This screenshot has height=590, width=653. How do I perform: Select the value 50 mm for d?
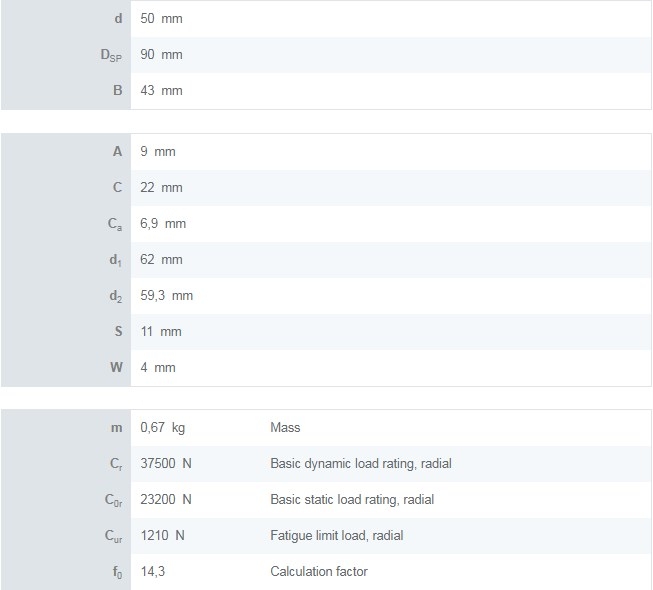click(161, 19)
